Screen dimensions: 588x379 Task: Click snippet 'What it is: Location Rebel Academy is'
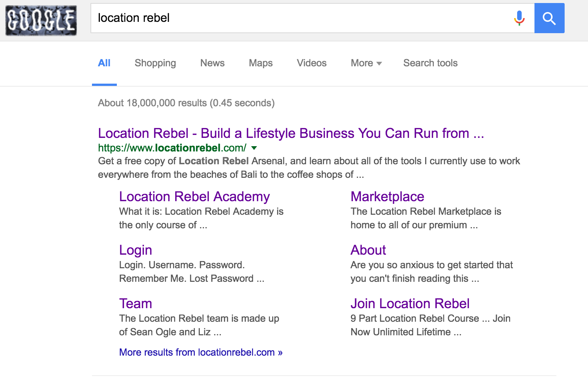pos(201,211)
